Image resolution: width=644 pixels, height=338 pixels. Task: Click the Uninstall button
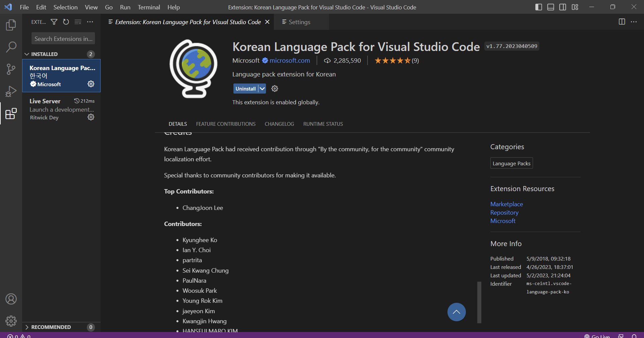[x=246, y=89]
